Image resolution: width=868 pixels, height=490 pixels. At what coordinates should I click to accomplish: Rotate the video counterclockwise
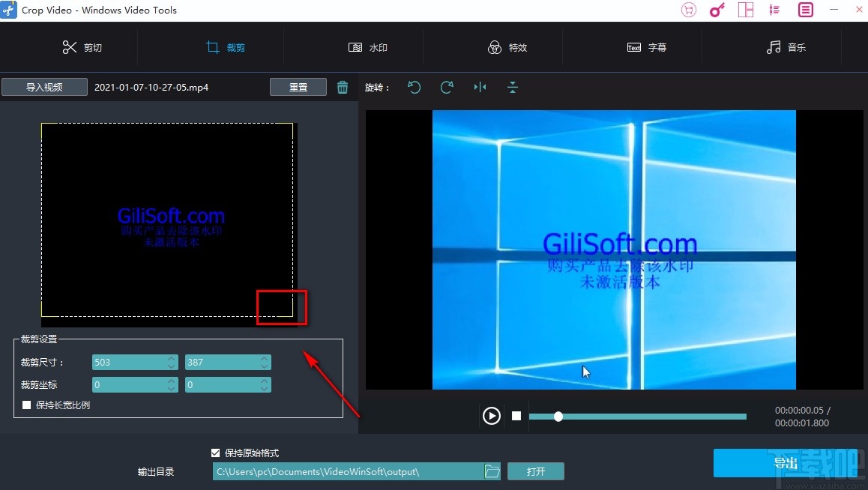(x=414, y=88)
